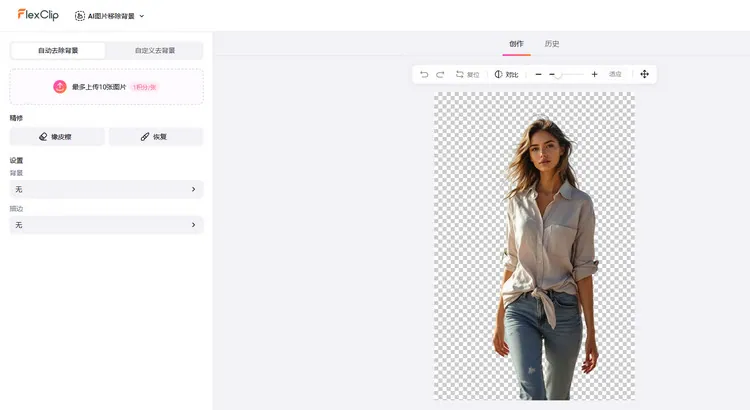Open the FlexClip logo home

(39, 15)
